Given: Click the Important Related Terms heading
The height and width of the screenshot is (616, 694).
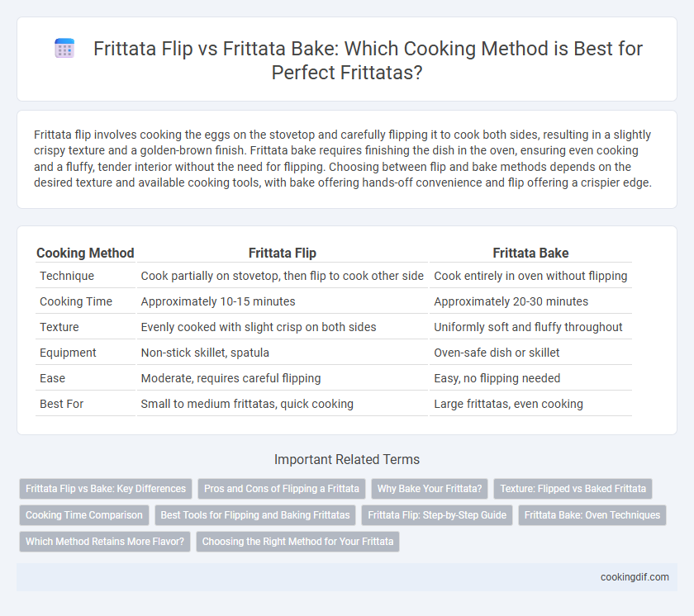Looking at the screenshot, I should coord(347,459).
